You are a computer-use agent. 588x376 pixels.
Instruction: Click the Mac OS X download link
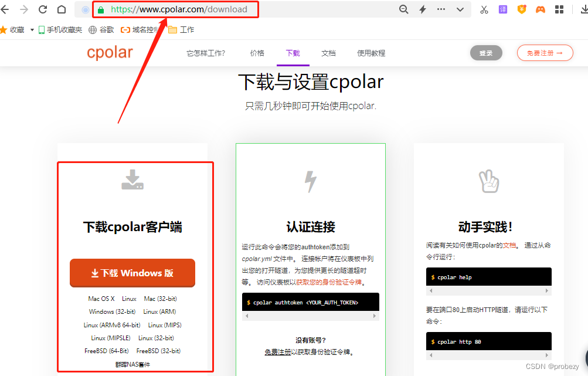click(101, 299)
